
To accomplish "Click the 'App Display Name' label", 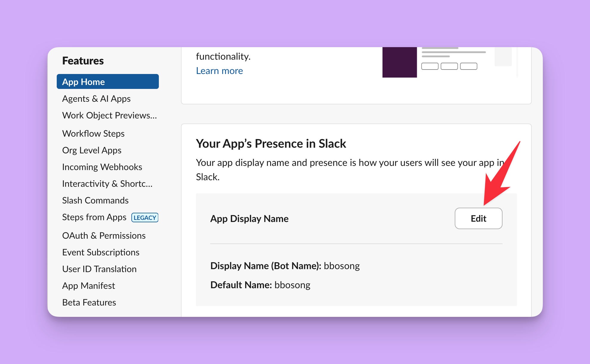I will [x=249, y=219].
